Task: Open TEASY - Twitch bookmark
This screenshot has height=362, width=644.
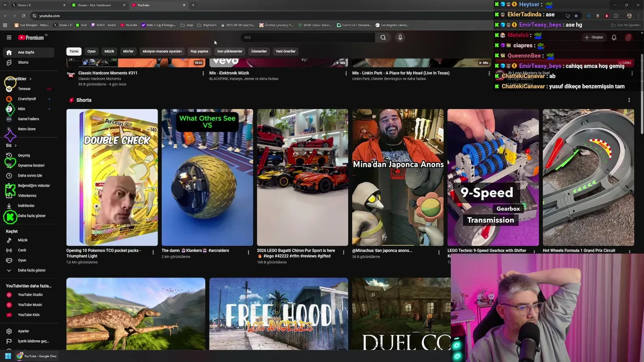Action: coord(103,25)
